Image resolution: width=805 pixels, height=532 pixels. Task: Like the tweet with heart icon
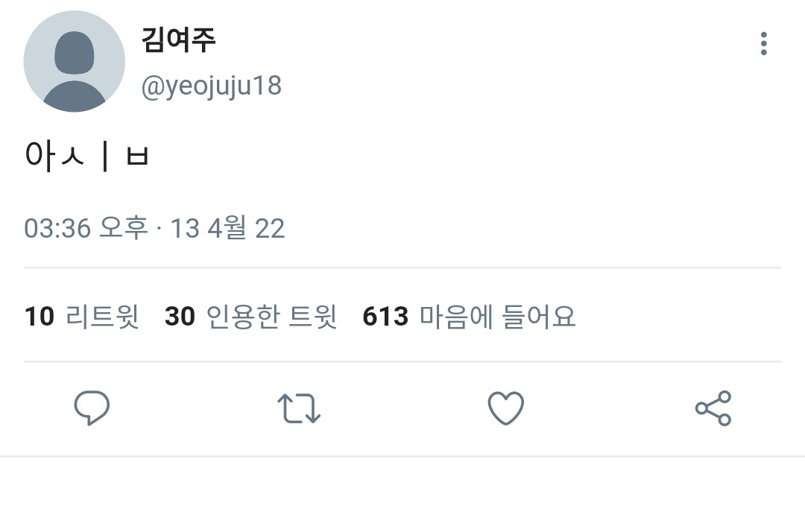point(505,408)
